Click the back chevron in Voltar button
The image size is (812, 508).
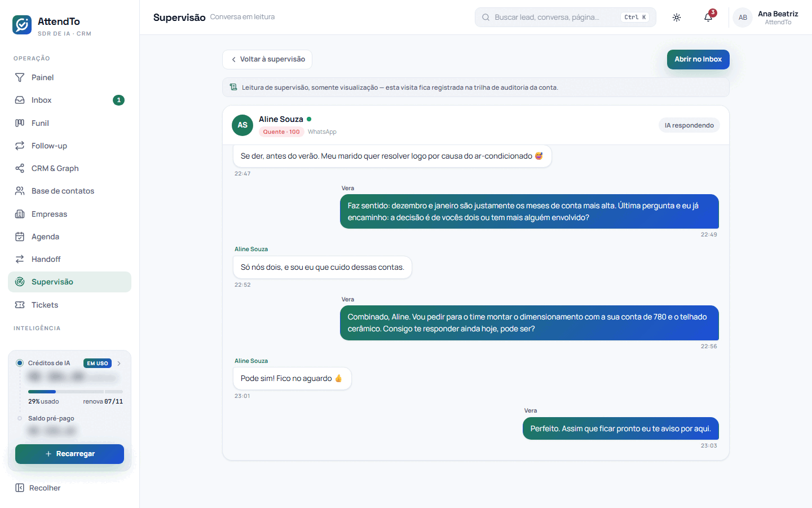233,59
